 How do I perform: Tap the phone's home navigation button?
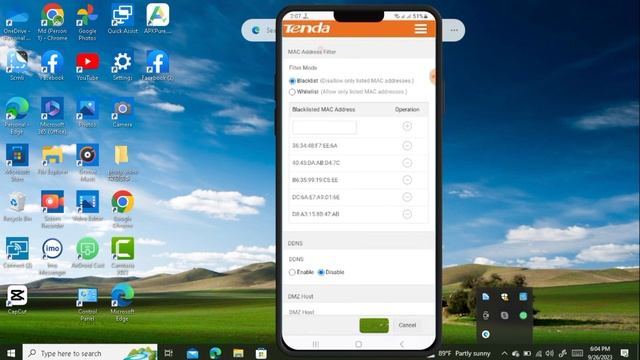pyautogui.click(x=358, y=344)
